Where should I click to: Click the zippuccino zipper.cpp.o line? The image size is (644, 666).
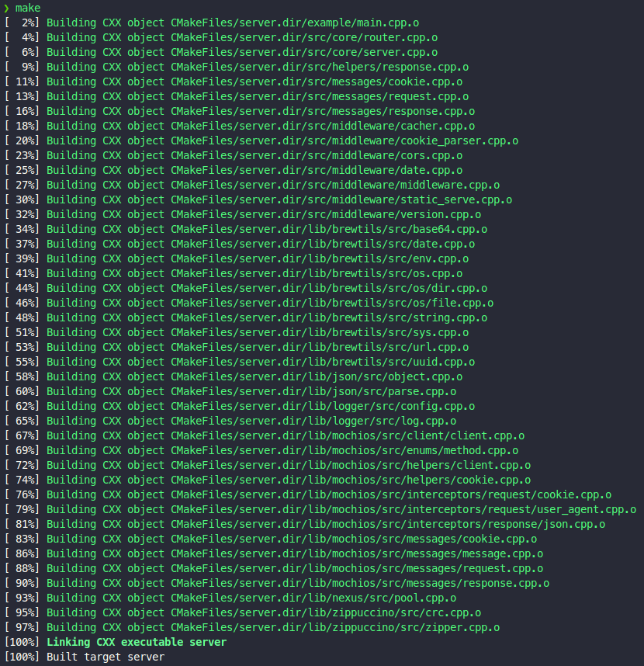(x=273, y=627)
